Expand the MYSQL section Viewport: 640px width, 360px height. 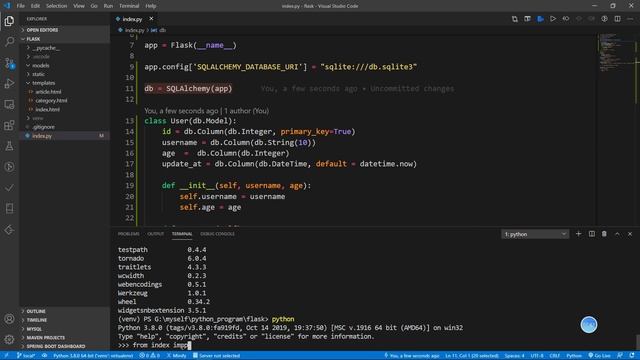tap(64, 329)
